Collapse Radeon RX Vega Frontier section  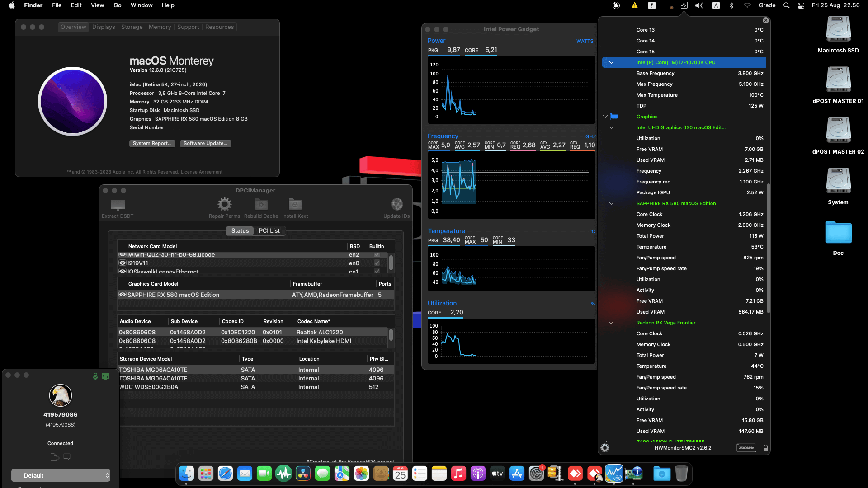point(611,323)
